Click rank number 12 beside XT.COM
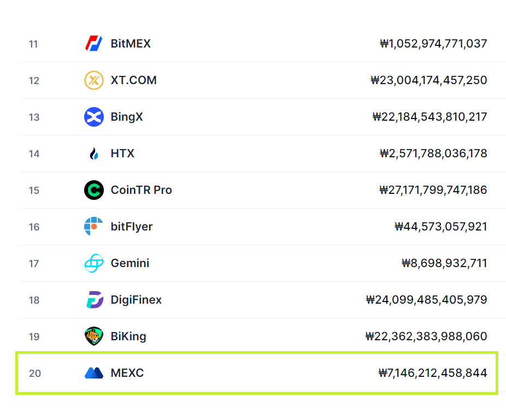Screen dimensions: 506x420 click(34, 80)
